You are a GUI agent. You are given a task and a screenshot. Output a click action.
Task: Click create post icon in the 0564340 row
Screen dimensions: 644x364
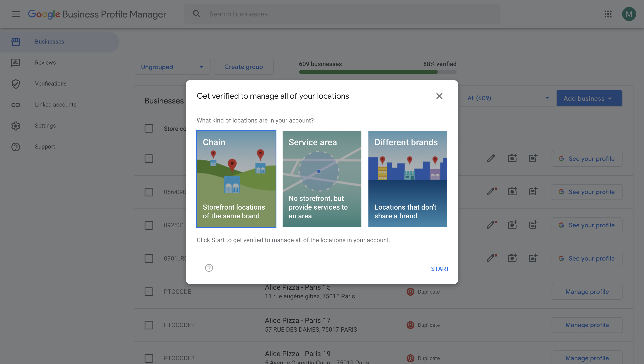533,191
